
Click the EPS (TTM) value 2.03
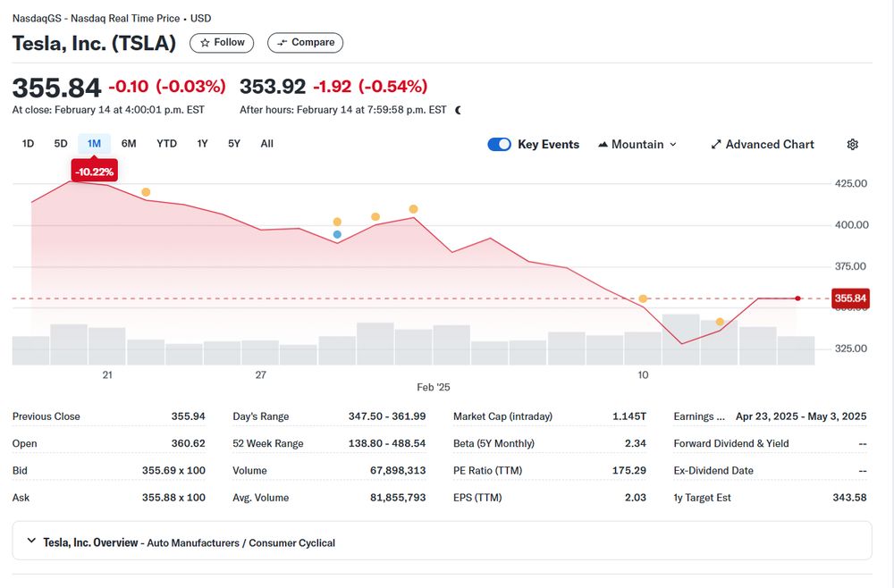tap(636, 498)
